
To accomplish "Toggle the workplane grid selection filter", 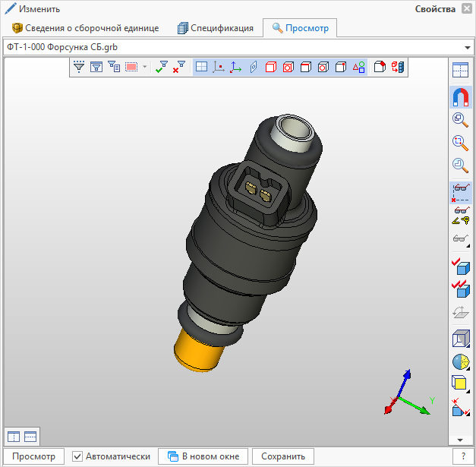I will (x=202, y=67).
